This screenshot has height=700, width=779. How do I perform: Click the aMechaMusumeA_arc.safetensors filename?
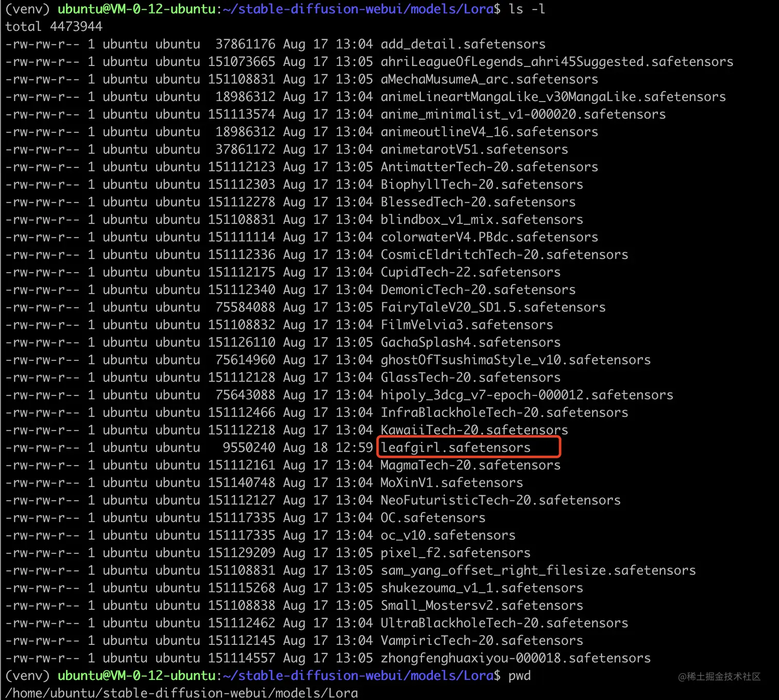point(489,79)
